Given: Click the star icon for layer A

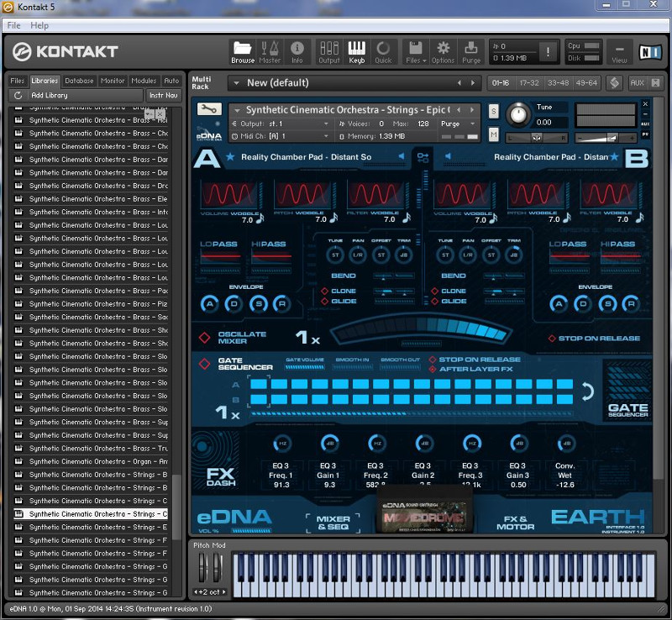Looking at the screenshot, I should pyautogui.click(x=230, y=157).
